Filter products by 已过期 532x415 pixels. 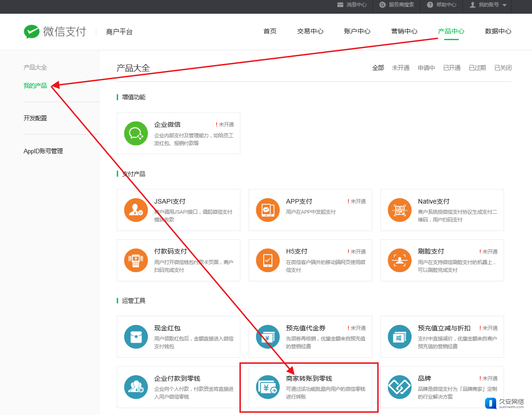[x=478, y=68]
